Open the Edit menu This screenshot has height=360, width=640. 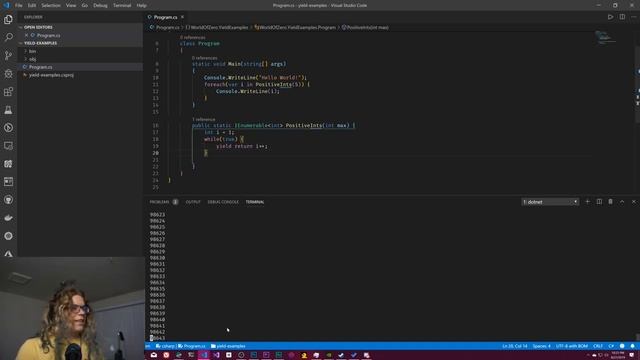[x=32, y=5]
